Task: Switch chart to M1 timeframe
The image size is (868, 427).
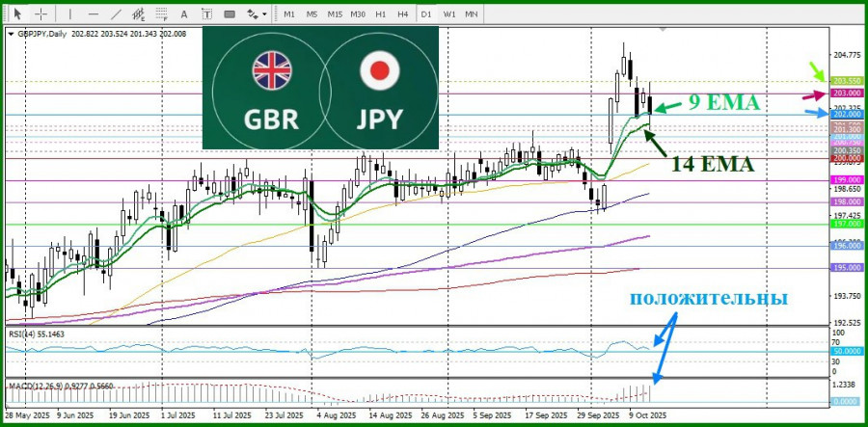Action: tap(289, 14)
